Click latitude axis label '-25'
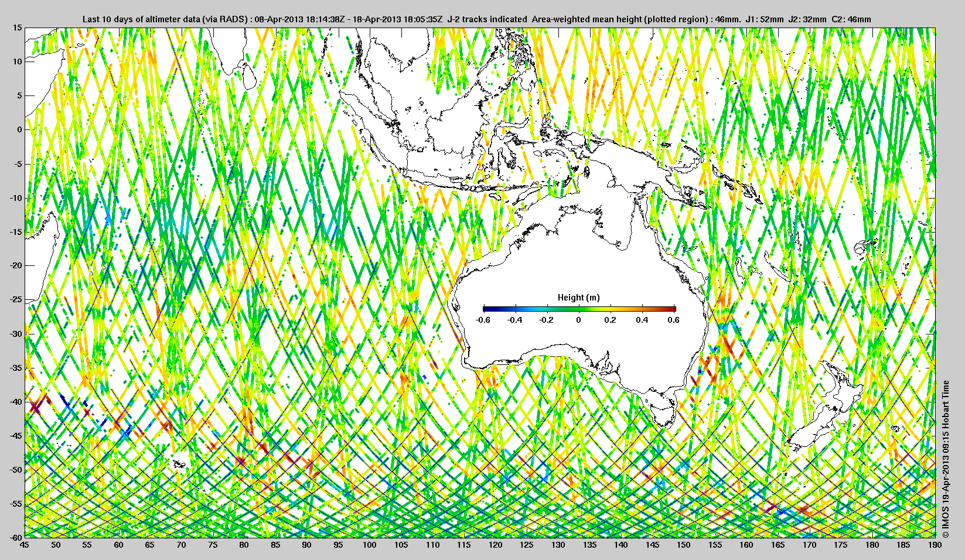965x560 pixels. (x=16, y=300)
